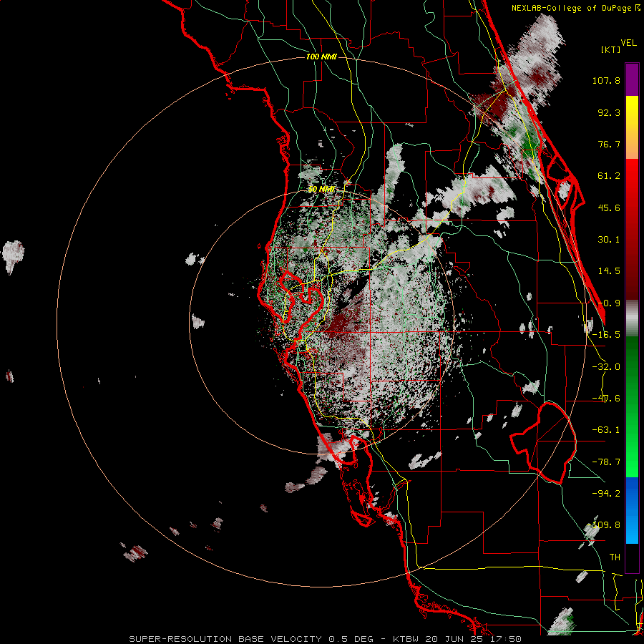
Task: Click the 61.2 velocity scale value
Action: pyautogui.click(x=609, y=176)
